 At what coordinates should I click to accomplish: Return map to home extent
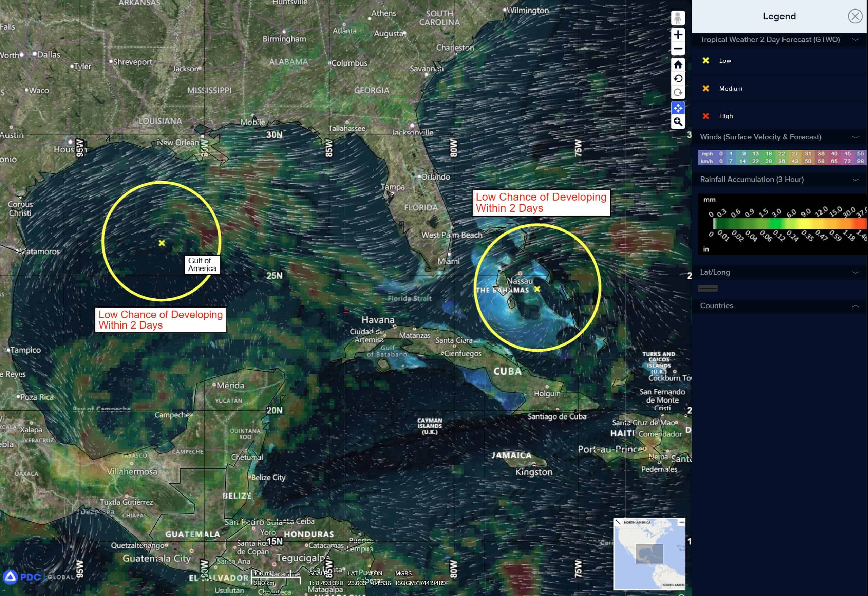pyautogui.click(x=678, y=64)
